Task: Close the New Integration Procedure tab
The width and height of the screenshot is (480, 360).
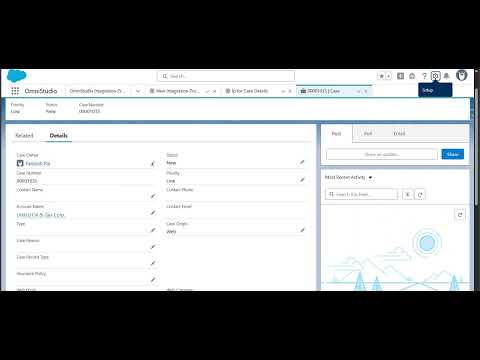Action: pyautogui.click(x=214, y=91)
